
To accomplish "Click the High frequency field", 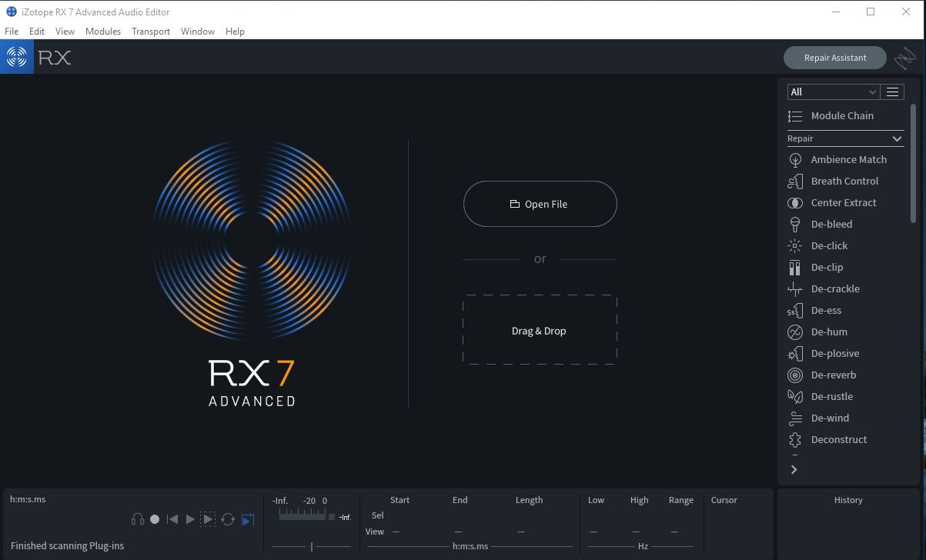I will pos(636,532).
